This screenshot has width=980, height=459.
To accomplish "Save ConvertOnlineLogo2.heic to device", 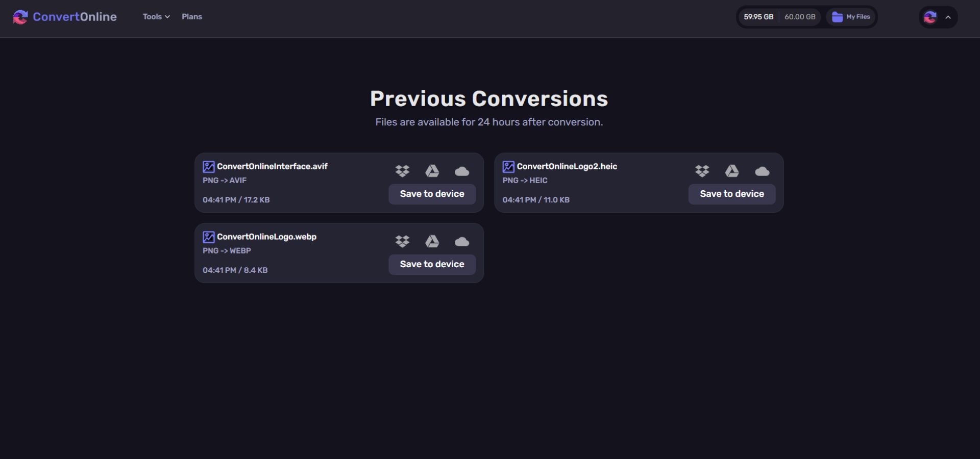I will [x=731, y=194].
